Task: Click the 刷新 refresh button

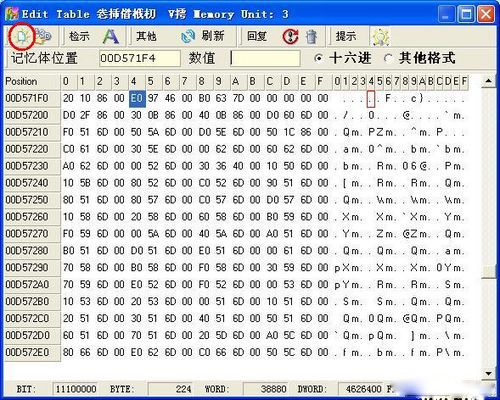Action: tap(213, 36)
